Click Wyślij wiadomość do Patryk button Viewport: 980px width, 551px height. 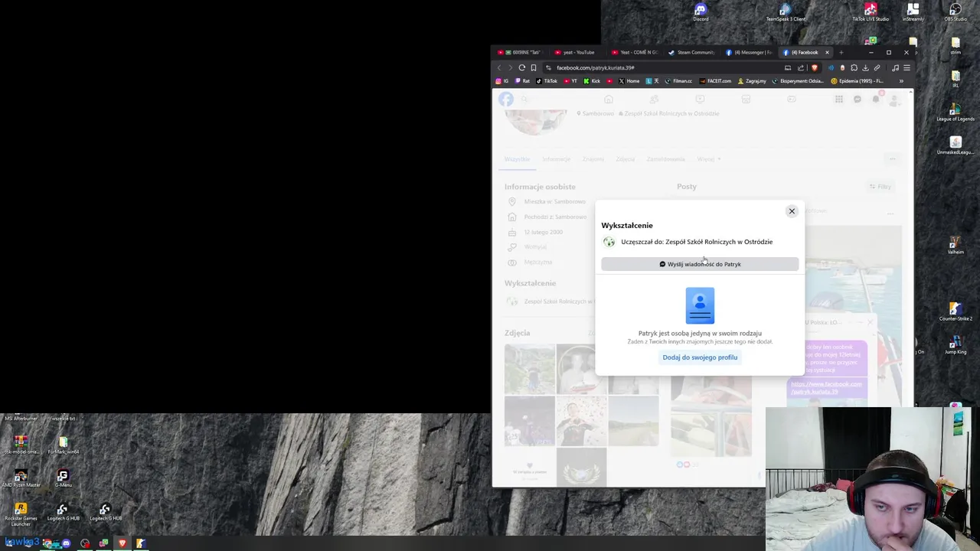700,264
